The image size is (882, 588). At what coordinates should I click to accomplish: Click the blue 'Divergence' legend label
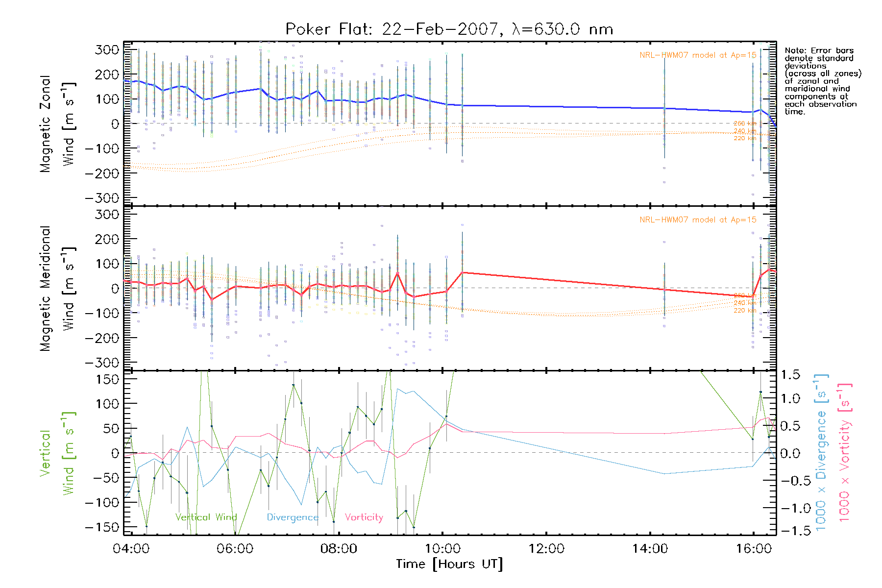click(293, 517)
